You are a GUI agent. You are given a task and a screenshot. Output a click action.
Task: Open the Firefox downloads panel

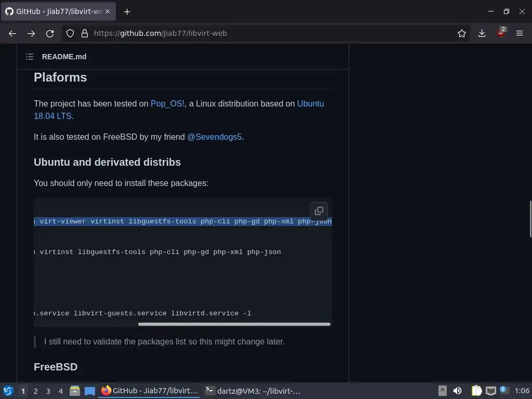tap(482, 33)
